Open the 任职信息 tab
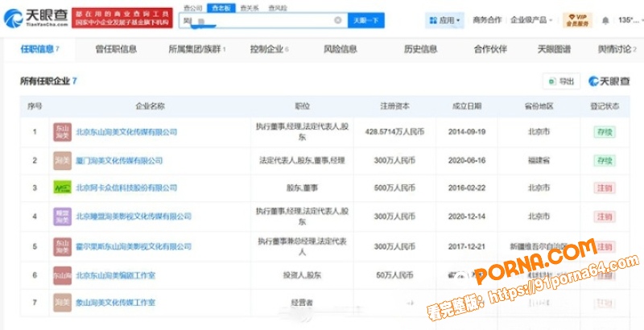The image size is (644, 330). click(39, 49)
